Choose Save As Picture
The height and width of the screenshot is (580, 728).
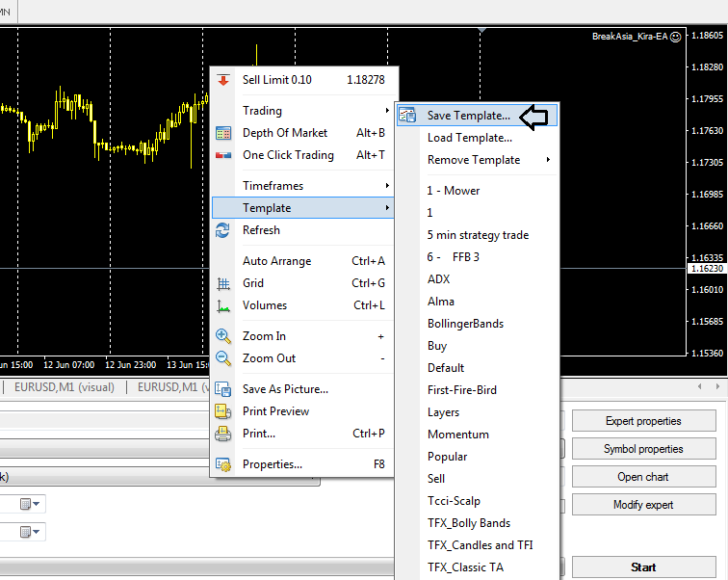coord(285,389)
